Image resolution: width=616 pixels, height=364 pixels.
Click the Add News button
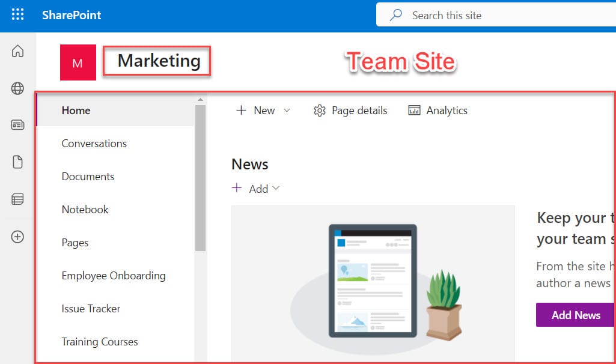(x=576, y=315)
